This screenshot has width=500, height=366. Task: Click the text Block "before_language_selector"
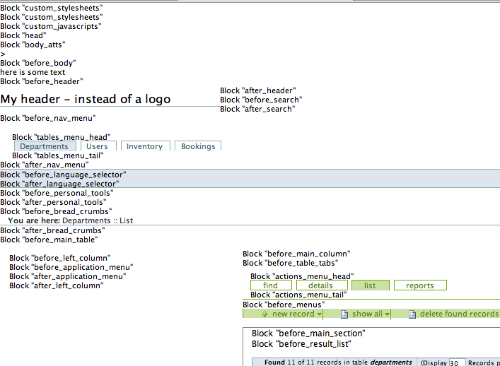click(x=63, y=175)
